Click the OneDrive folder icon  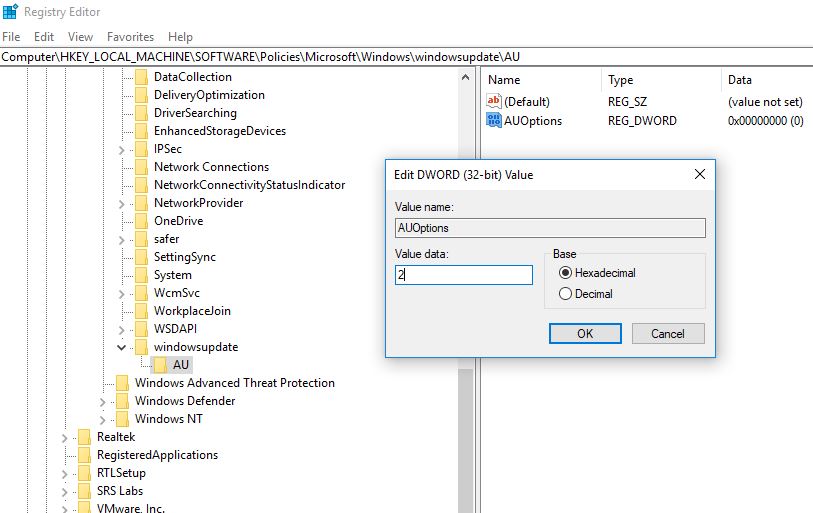click(141, 221)
